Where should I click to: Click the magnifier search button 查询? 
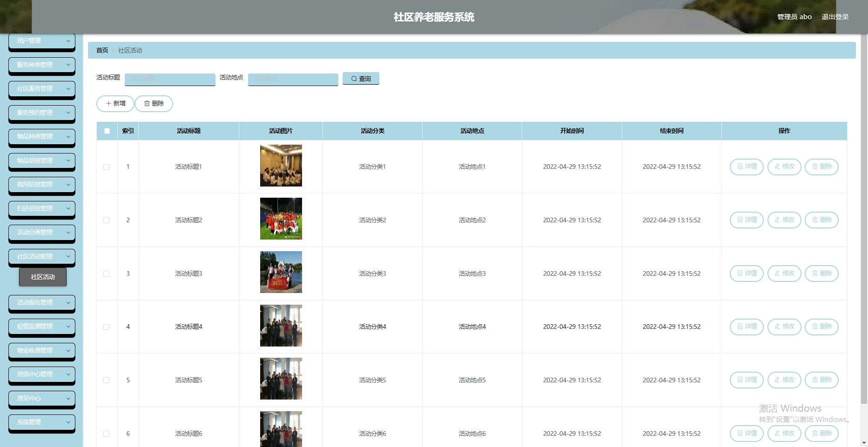coord(361,79)
